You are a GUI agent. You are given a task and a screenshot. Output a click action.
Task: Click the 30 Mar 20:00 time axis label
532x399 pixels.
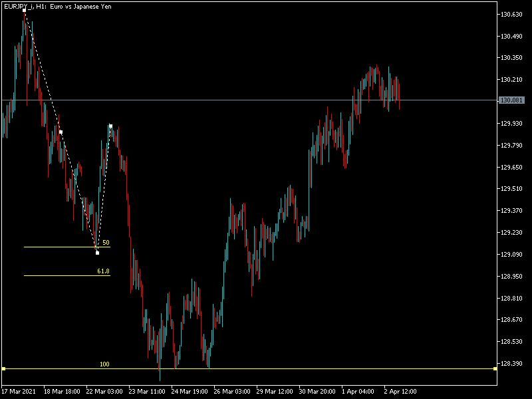(317, 391)
